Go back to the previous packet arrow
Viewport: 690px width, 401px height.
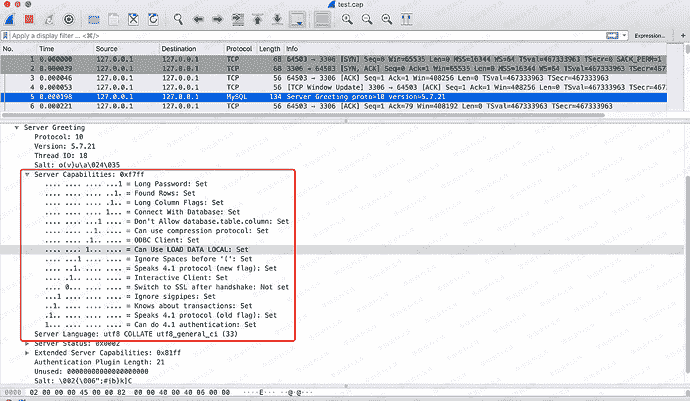point(201,18)
